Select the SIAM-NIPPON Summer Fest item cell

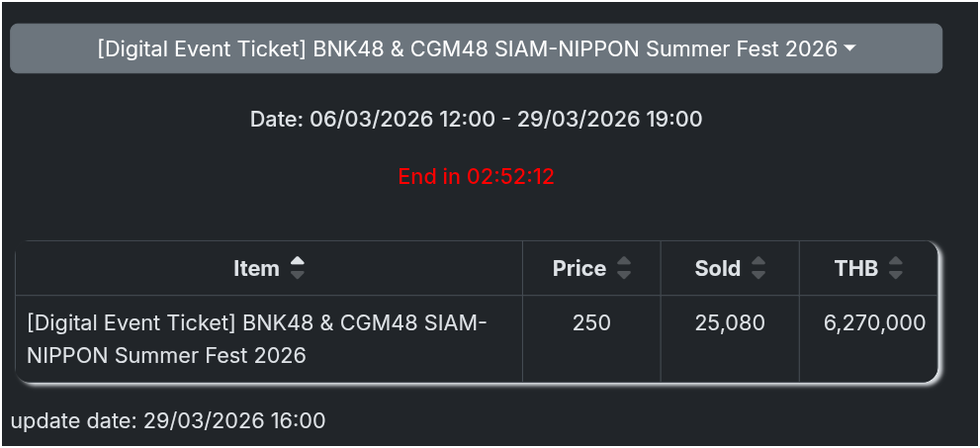click(257, 338)
